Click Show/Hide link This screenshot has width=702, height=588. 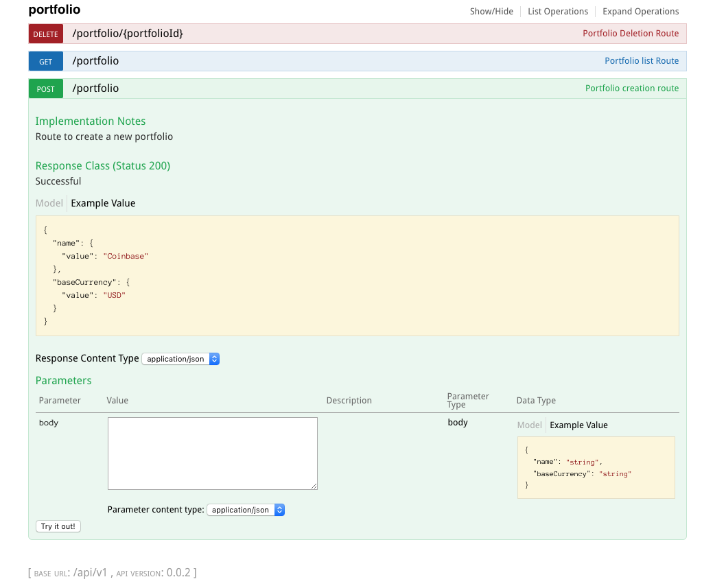(491, 11)
